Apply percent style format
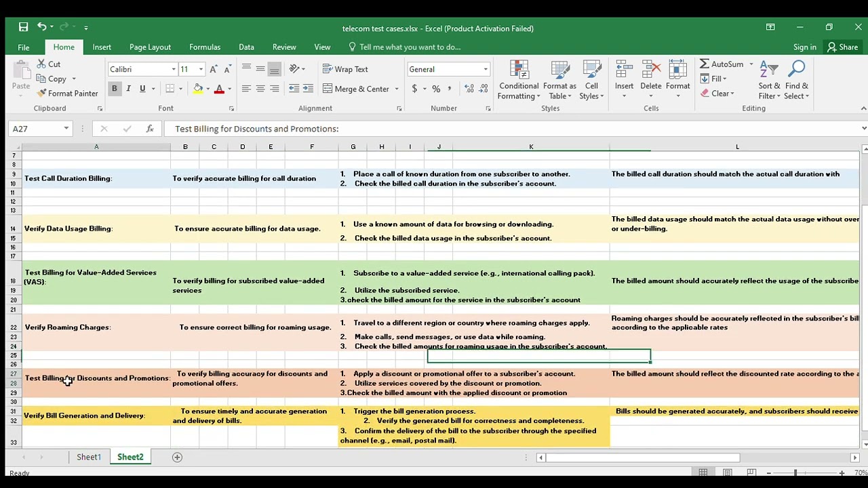The image size is (868, 488). 436,89
